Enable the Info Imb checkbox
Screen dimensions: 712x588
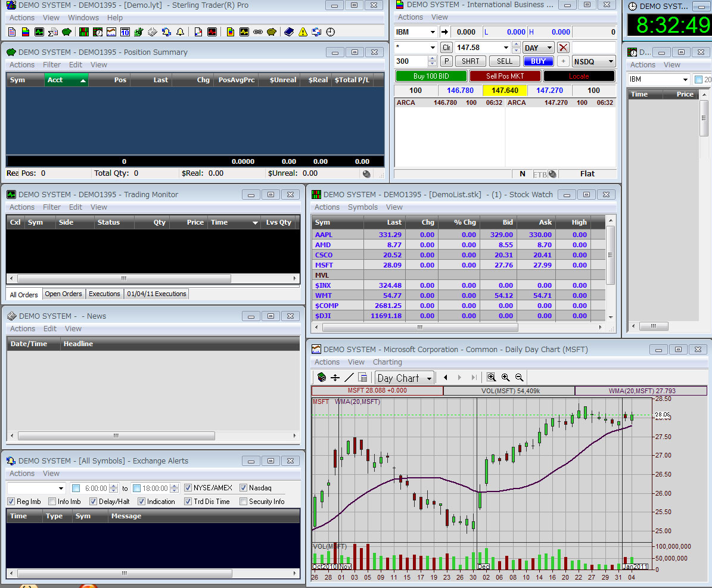[52, 501]
